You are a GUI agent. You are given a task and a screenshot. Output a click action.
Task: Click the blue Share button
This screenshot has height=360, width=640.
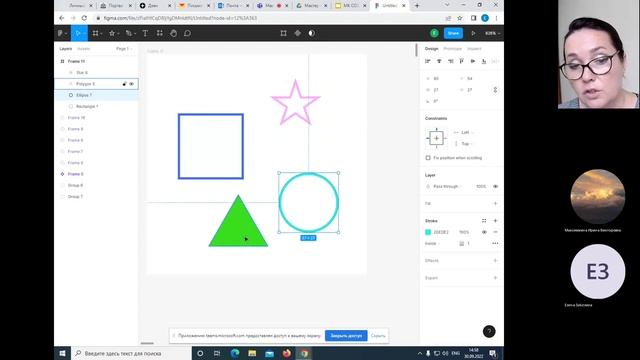pos(453,33)
